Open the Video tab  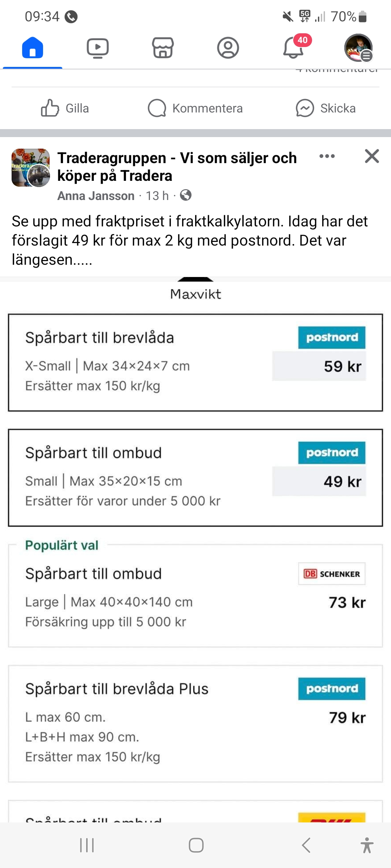pyautogui.click(x=98, y=48)
